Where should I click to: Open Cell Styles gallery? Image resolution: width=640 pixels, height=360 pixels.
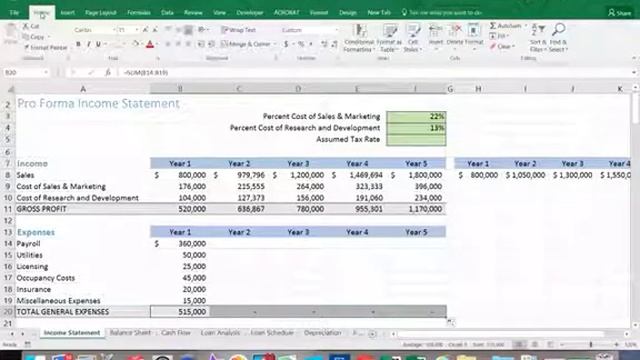pyautogui.click(x=413, y=38)
